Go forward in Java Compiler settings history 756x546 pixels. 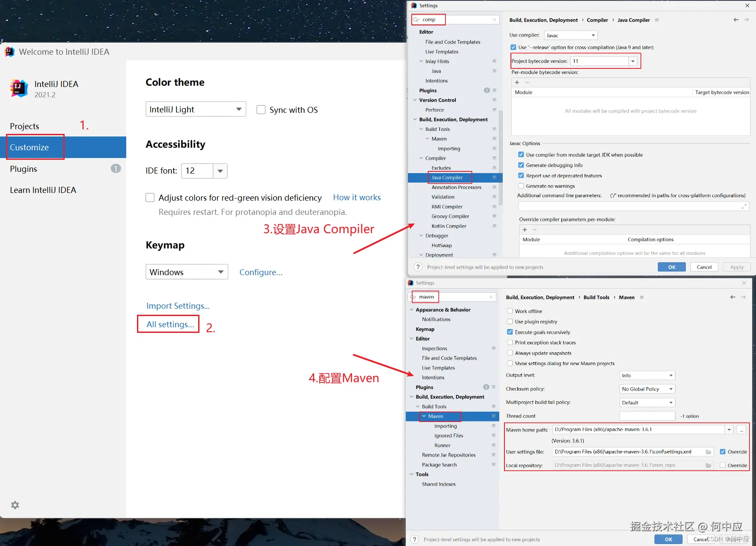pos(747,20)
